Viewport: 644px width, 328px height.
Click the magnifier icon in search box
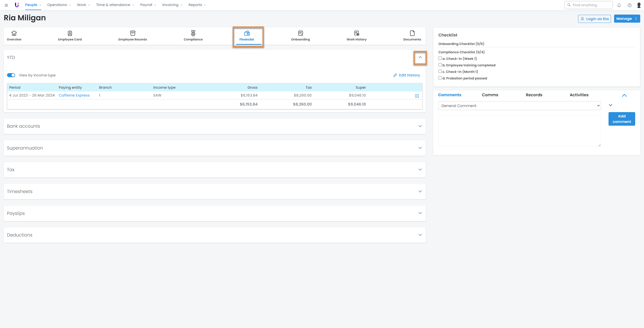[x=569, y=5]
